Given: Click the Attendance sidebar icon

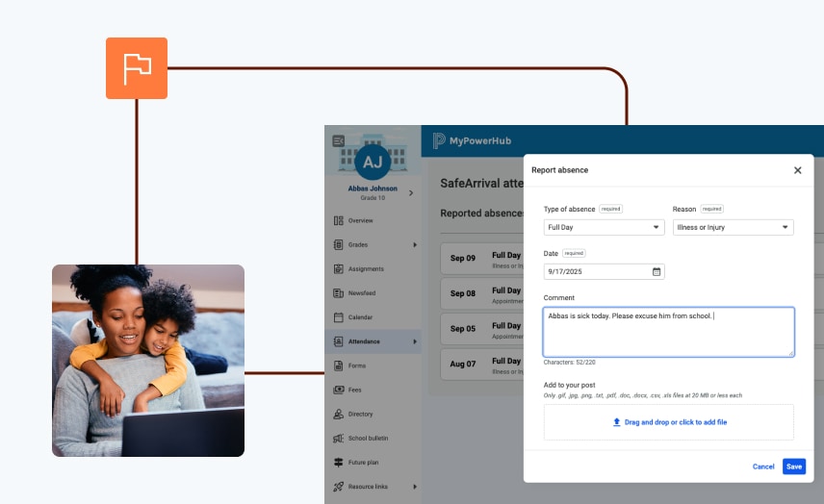Looking at the screenshot, I should pos(339,341).
